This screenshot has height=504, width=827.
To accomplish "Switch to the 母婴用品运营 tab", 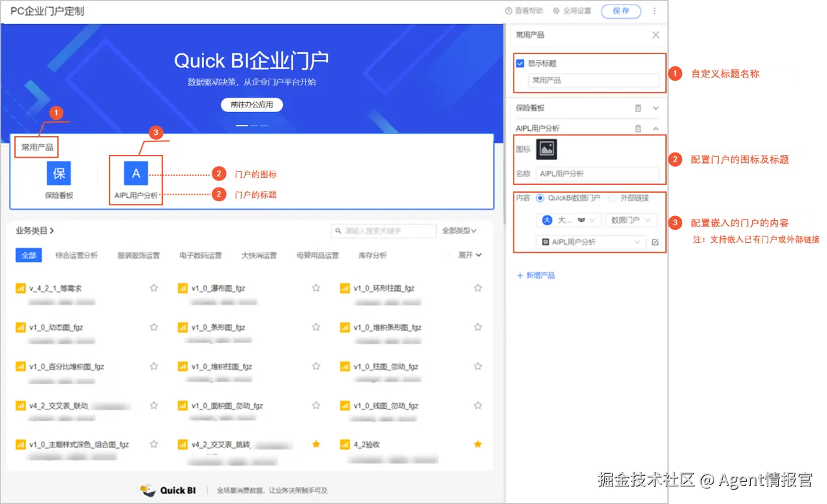I will pos(317,255).
